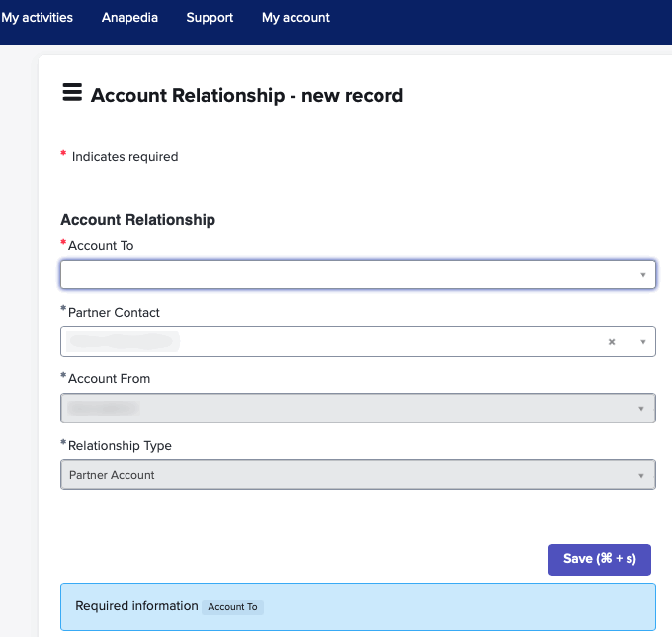Image resolution: width=672 pixels, height=637 pixels.
Task: Click the Account Relationship - new record heading
Action: tap(246, 96)
